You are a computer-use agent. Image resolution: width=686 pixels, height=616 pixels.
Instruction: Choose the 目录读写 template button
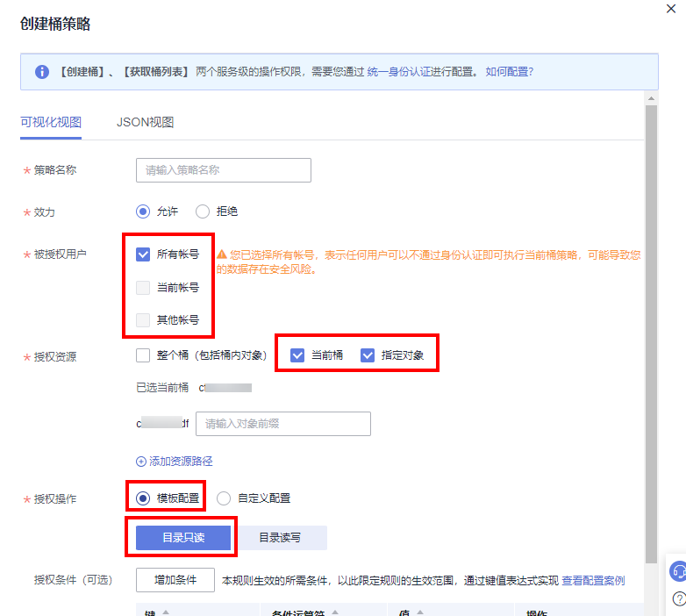280,538
